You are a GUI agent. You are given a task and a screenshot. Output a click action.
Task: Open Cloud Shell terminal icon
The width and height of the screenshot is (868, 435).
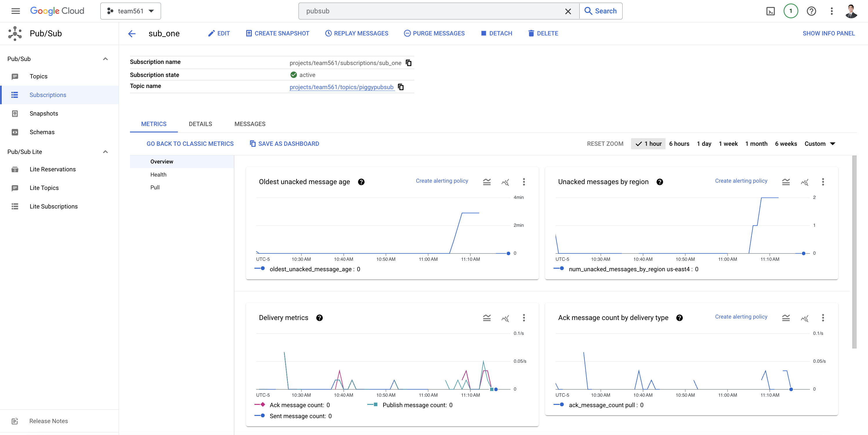click(770, 11)
